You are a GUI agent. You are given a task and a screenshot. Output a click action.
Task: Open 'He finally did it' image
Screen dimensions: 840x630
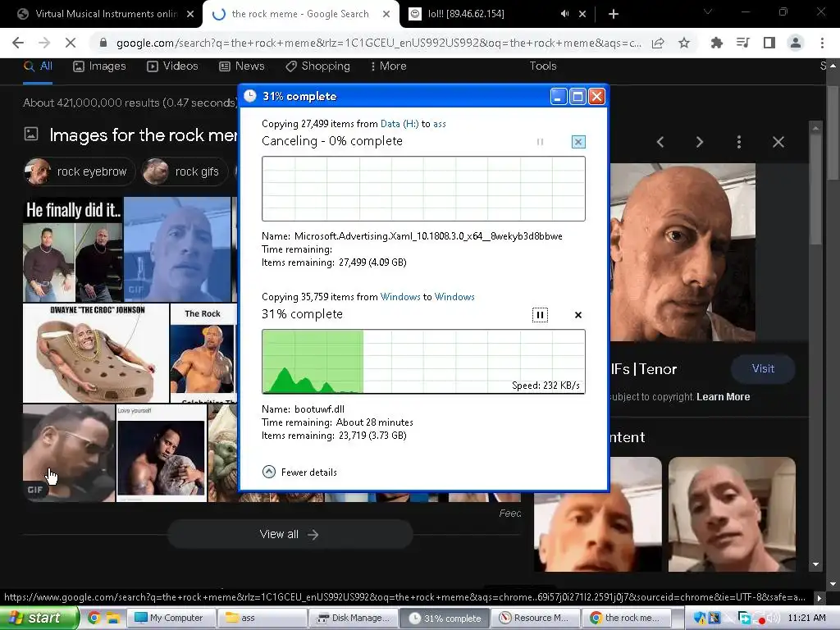[x=73, y=249]
